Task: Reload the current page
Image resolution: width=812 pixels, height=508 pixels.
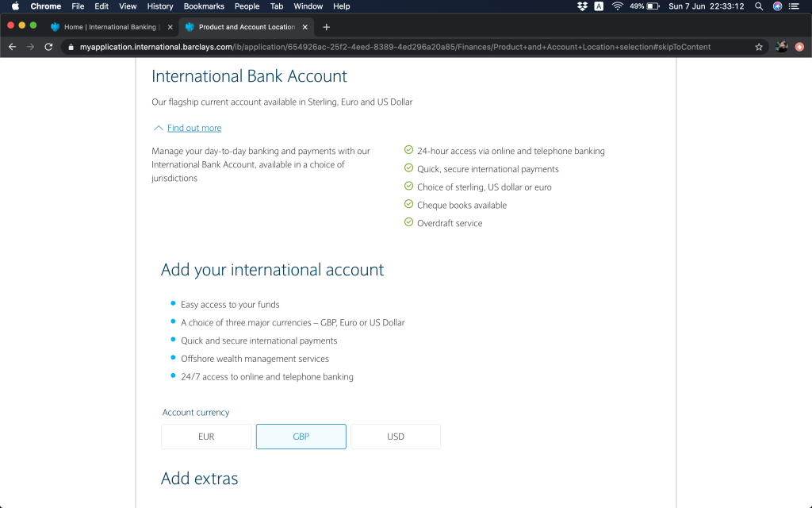Action: 48,47
